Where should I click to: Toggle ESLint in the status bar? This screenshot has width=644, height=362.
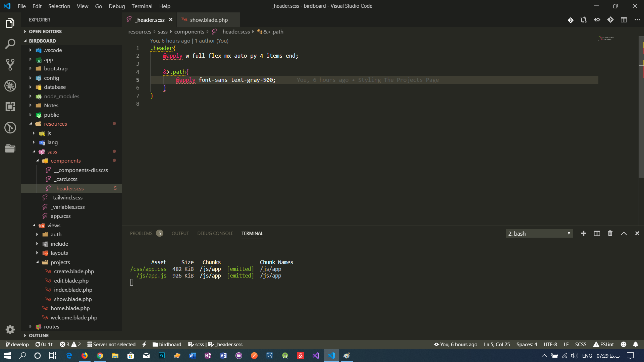[603, 344]
